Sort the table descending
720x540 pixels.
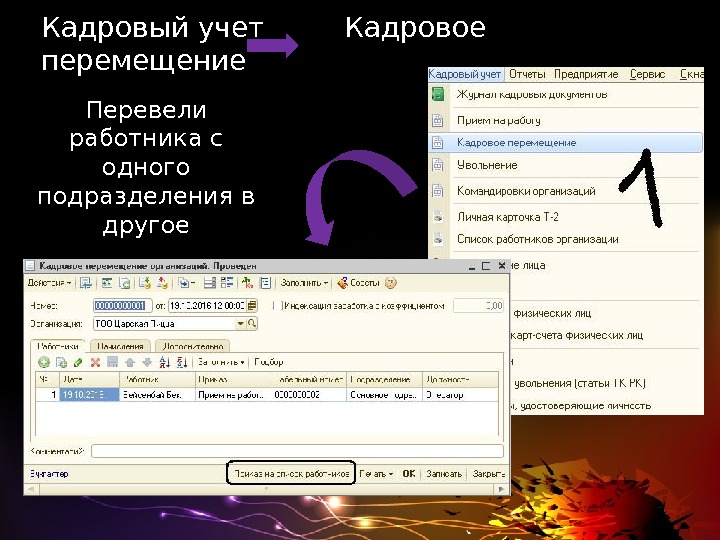182,362
